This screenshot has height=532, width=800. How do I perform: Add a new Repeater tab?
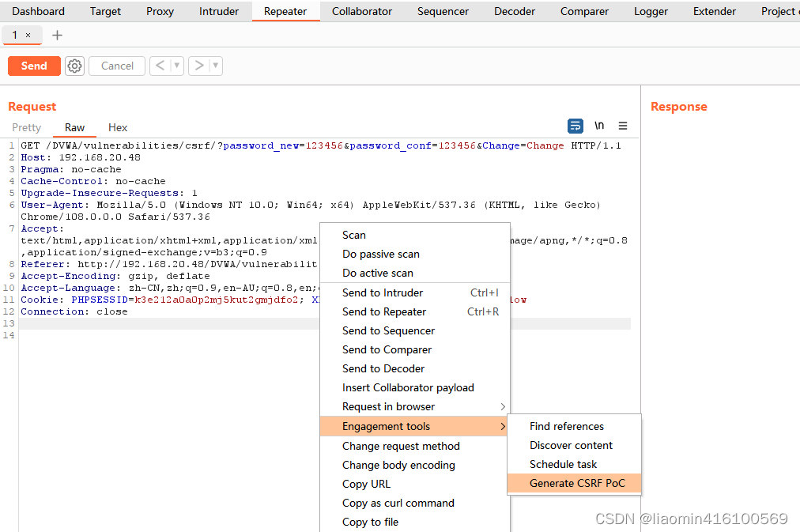(57, 36)
